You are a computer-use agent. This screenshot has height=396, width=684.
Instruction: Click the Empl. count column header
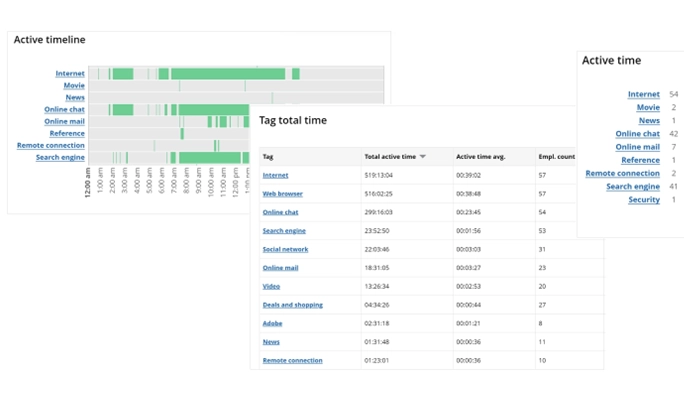(557, 157)
